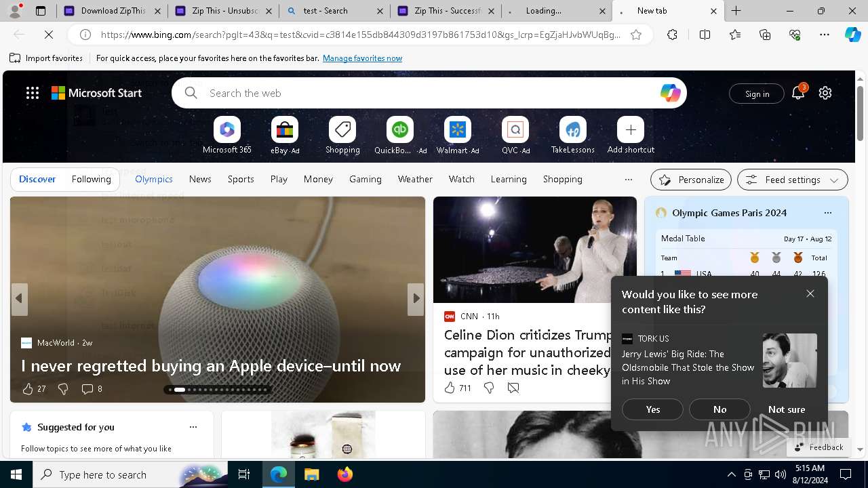Open the Microsoft apps grid launcher
868x488 pixels.
(33, 94)
